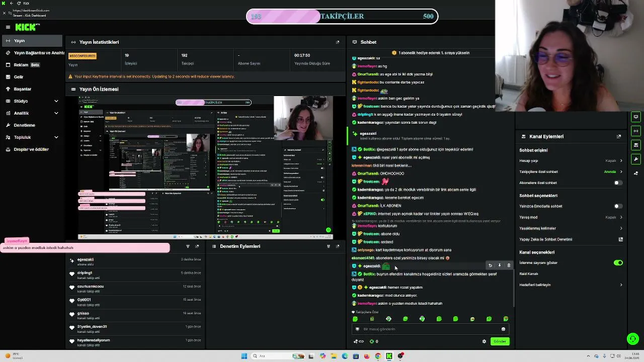Click egeazakli abone oldu activity entry
644x362 pixels.
coord(135,261)
